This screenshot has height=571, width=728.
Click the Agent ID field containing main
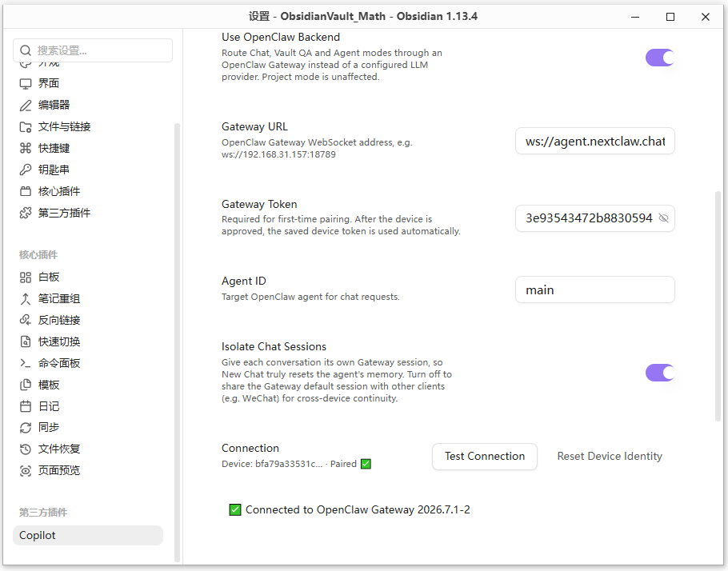594,289
